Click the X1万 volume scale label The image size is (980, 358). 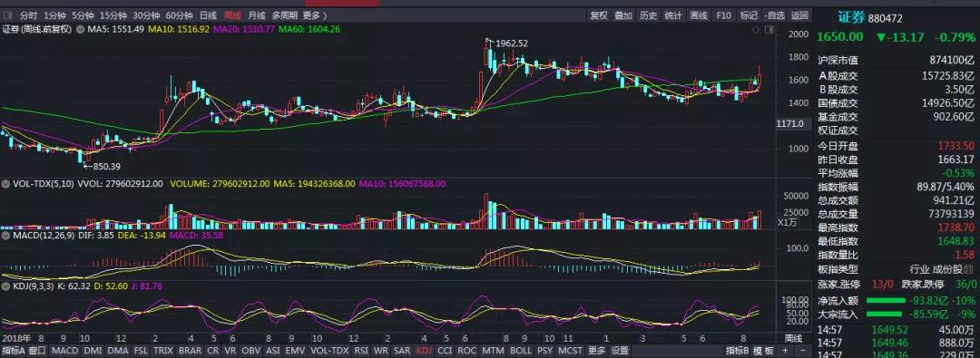pos(786,222)
